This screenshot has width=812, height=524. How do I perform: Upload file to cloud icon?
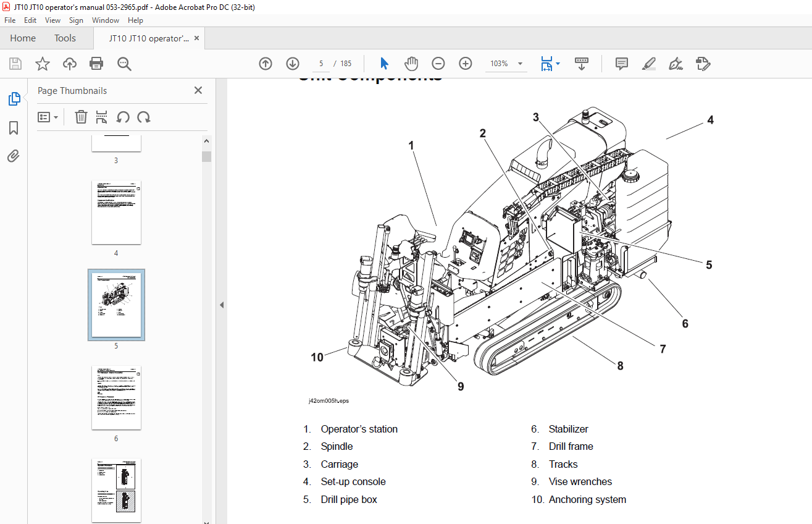pyautogui.click(x=70, y=64)
